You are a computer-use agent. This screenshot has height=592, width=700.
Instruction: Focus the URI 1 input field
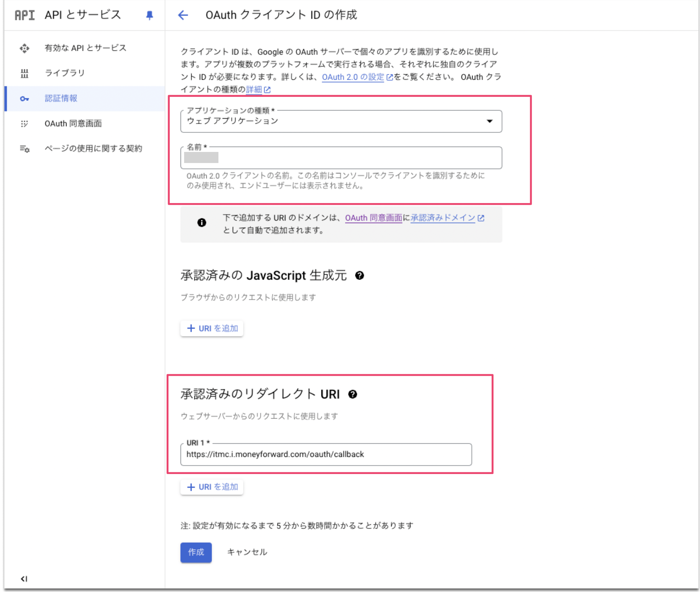pyautogui.click(x=326, y=454)
